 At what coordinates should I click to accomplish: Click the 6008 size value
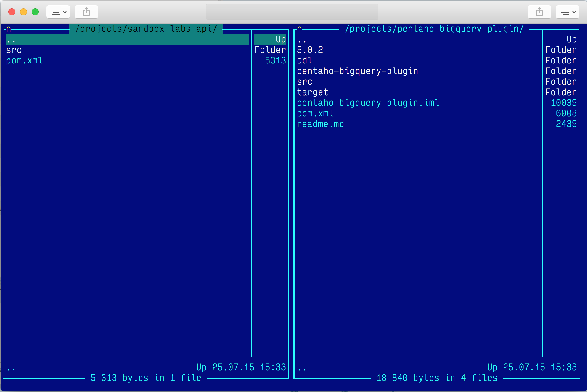pyautogui.click(x=566, y=113)
